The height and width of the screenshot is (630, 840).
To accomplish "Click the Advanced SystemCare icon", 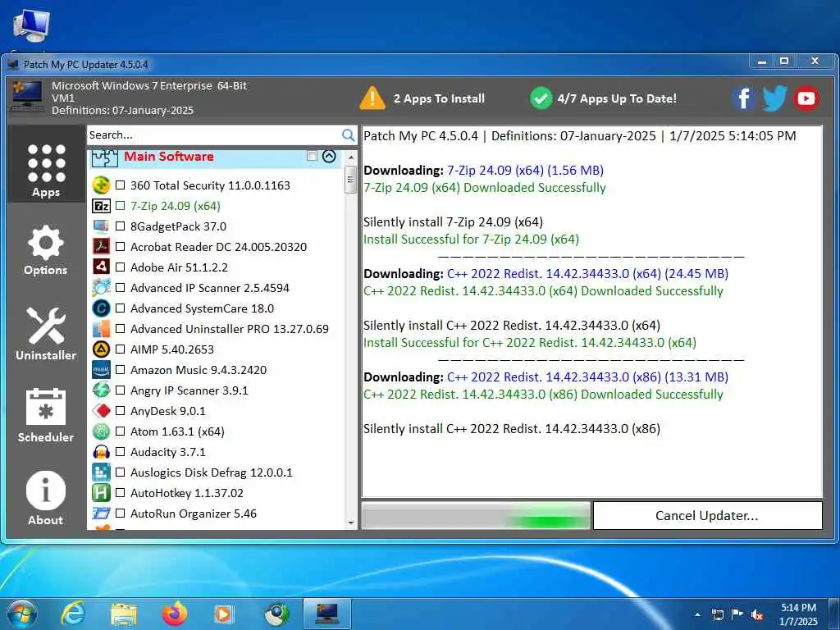I will coord(101,308).
